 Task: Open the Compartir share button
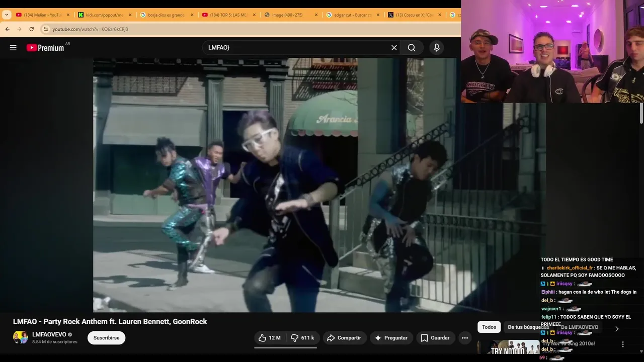[344, 338]
